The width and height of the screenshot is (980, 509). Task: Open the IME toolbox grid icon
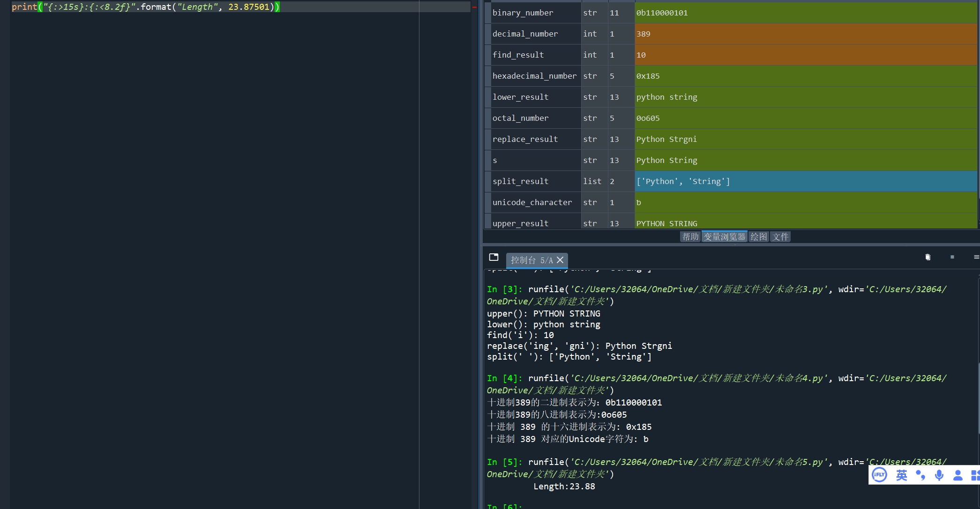975,475
